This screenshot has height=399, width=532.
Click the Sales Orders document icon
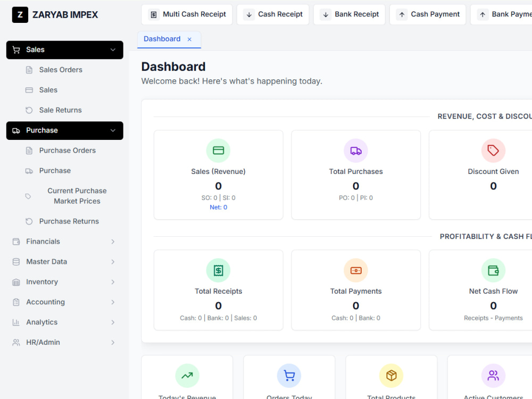pyautogui.click(x=29, y=70)
